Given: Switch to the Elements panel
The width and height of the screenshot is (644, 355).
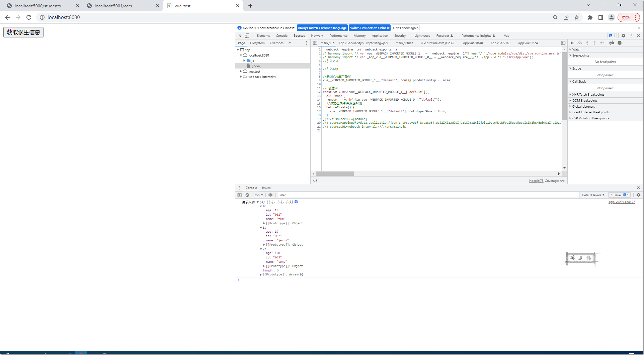Looking at the screenshot, I should [x=263, y=36].
